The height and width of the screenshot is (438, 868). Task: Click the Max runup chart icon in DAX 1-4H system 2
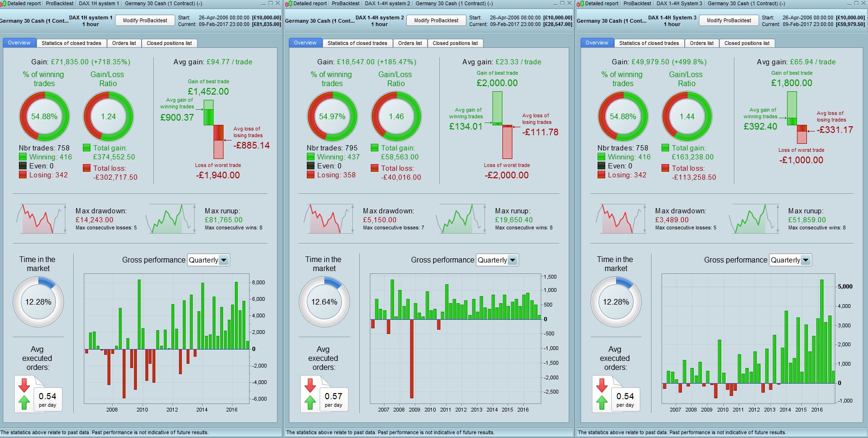pos(461,219)
